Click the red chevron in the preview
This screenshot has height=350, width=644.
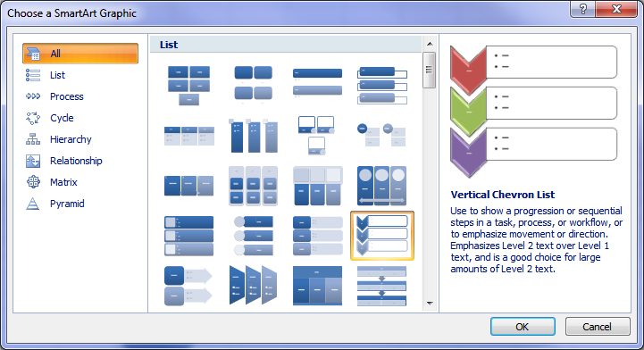(468, 70)
